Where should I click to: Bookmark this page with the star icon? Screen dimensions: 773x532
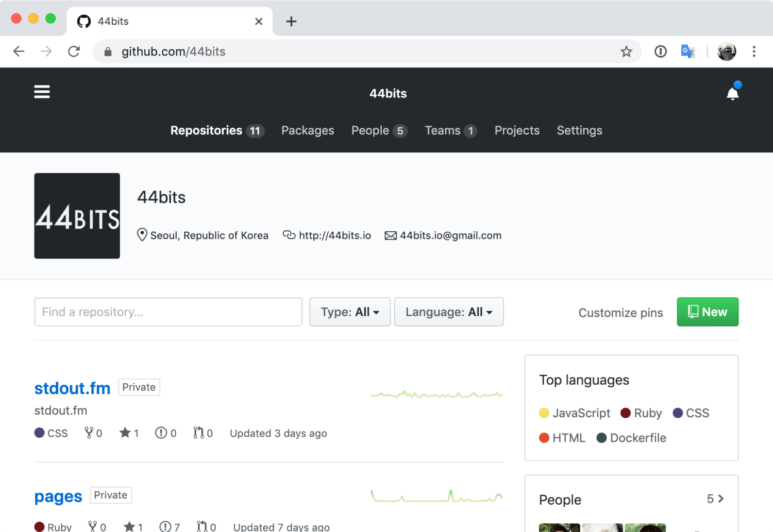(x=626, y=52)
